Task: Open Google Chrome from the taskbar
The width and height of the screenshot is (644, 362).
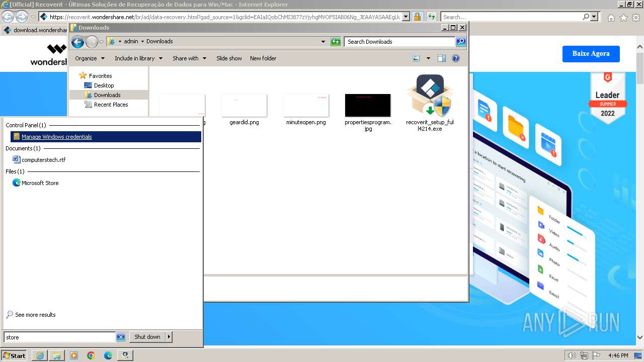Action: click(91, 355)
